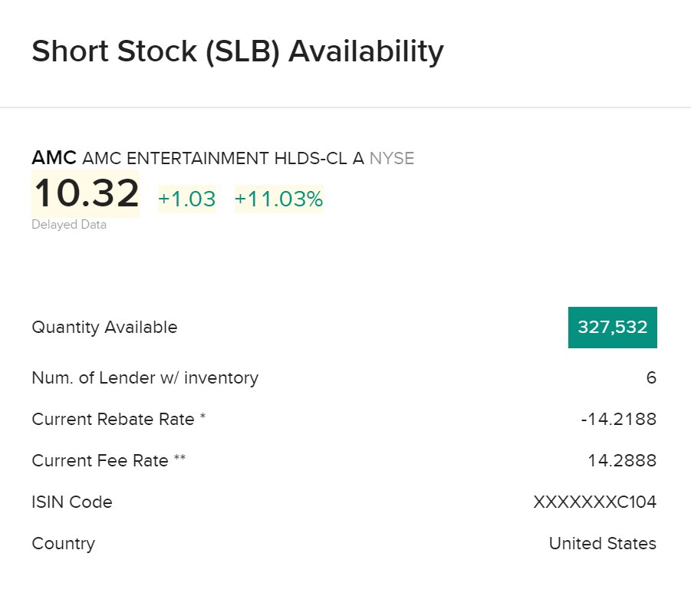
Task: Click the -14.2188 rebate rate value
Action: pyautogui.click(x=618, y=420)
